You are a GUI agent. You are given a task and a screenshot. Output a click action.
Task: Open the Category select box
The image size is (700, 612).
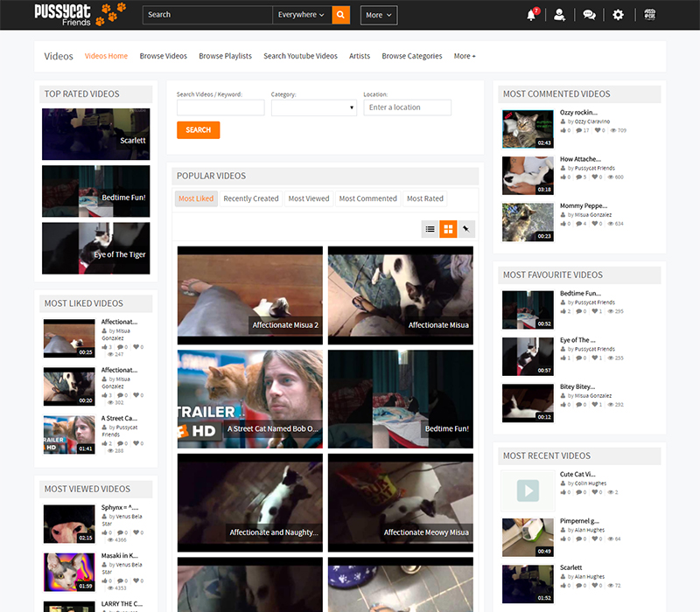coord(313,108)
